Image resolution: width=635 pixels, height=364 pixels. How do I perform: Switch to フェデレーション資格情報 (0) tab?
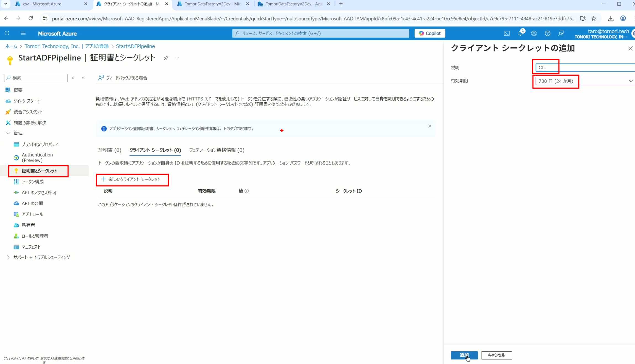pyautogui.click(x=217, y=150)
